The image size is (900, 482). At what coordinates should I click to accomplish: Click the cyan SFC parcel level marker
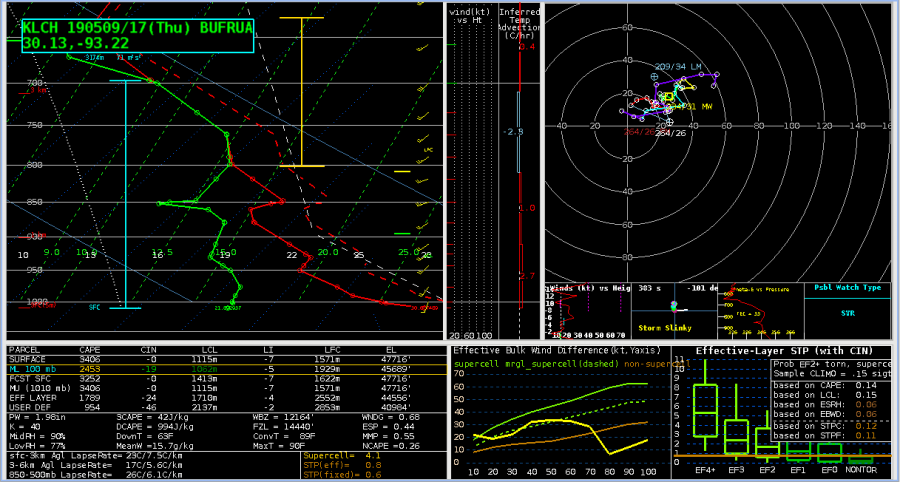pos(125,307)
